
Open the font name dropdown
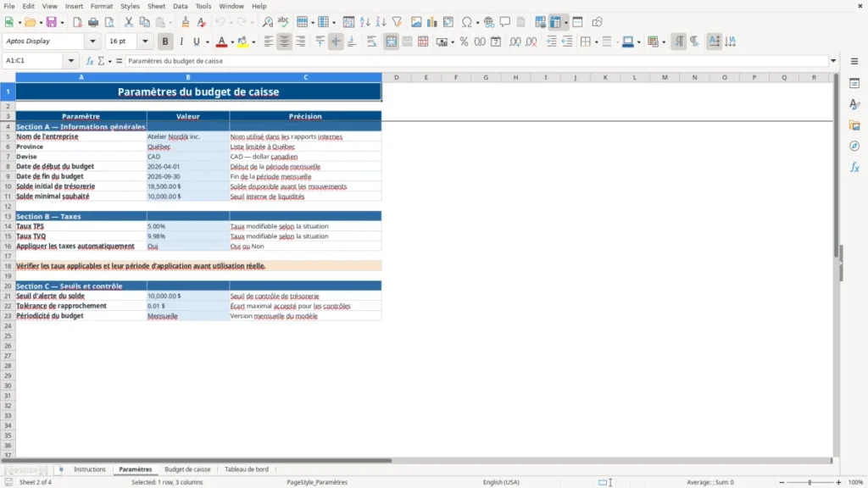point(92,41)
